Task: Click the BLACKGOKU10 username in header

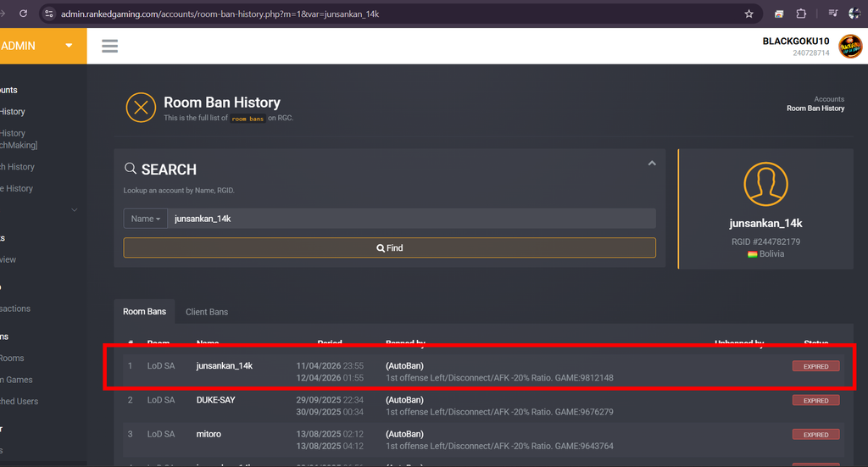Action: click(795, 41)
